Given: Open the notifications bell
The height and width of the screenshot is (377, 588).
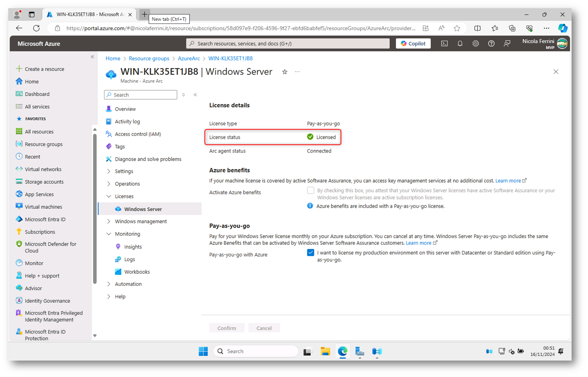Looking at the screenshot, I should pyautogui.click(x=460, y=44).
